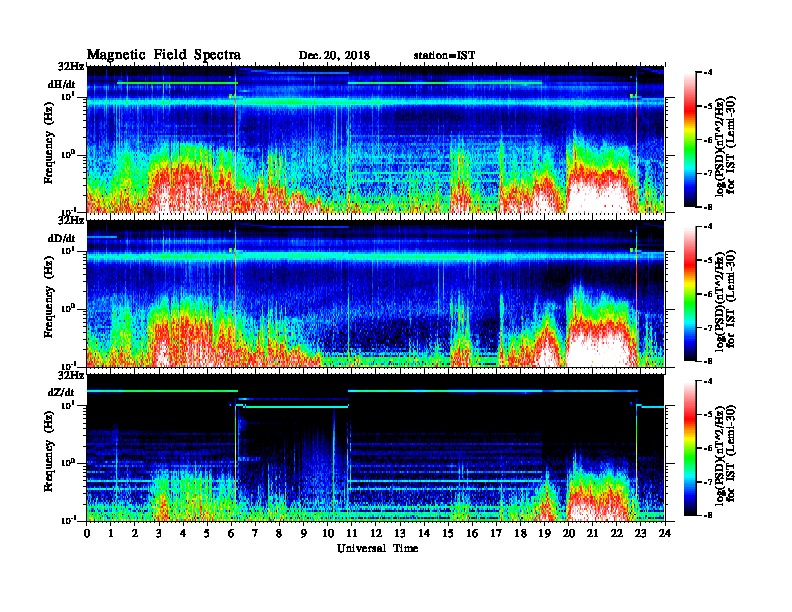
Task: Click the "-6" value on the middle colorbar
Action: tap(708, 293)
